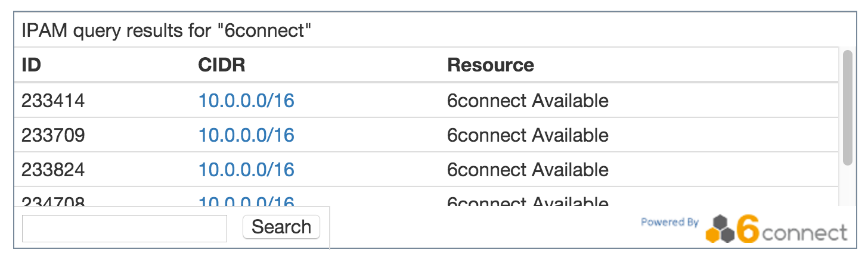Open the partially hidden CIDR link for ID 234708
Screen dimensions: 868x256
point(246,202)
